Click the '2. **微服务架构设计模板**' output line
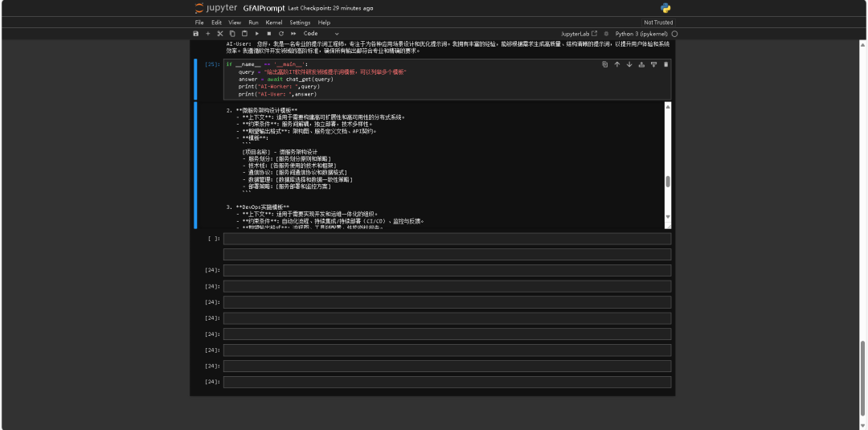 [x=262, y=110]
